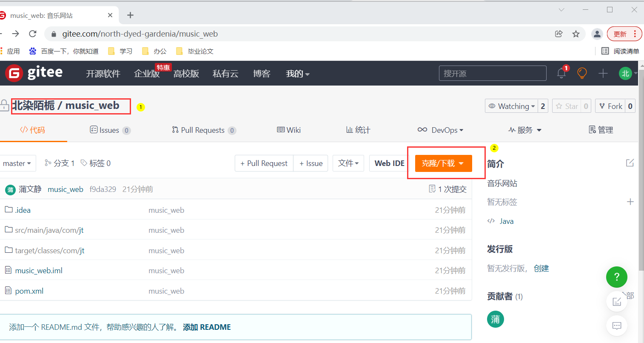View 1 次提交 commit history
The height and width of the screenshot is (343, 644).
point(448,189)
